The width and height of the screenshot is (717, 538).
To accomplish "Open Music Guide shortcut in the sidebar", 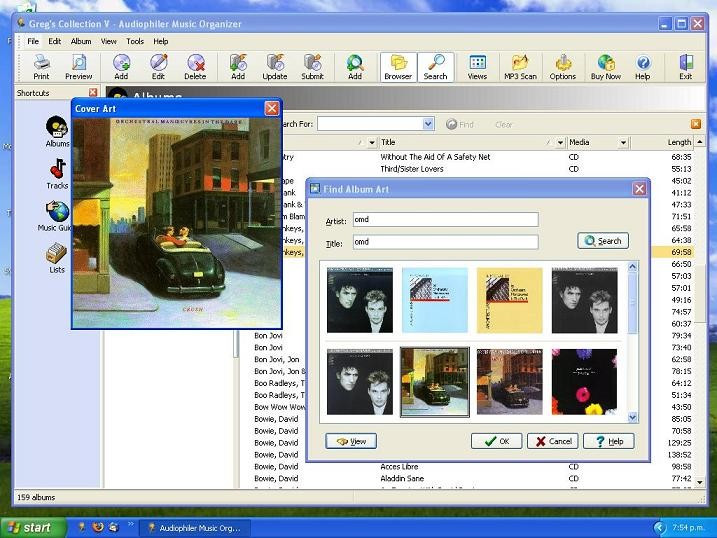I will tap(55, 216).
